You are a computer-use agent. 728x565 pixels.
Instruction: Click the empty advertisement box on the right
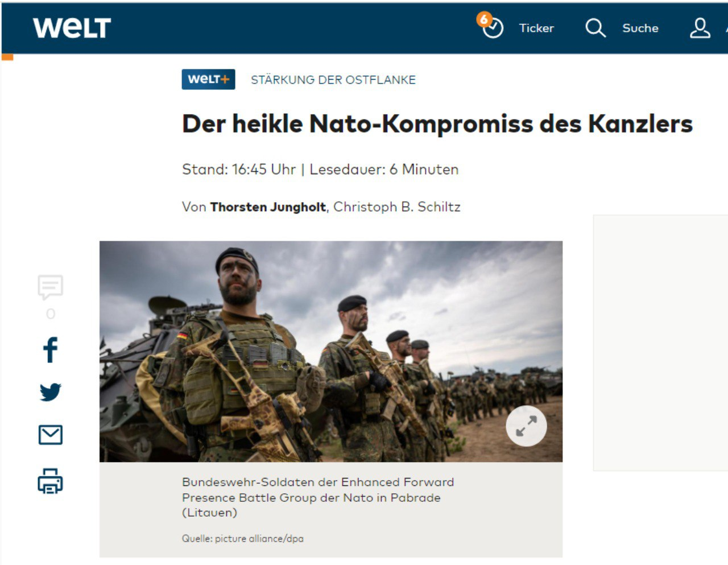661,343
